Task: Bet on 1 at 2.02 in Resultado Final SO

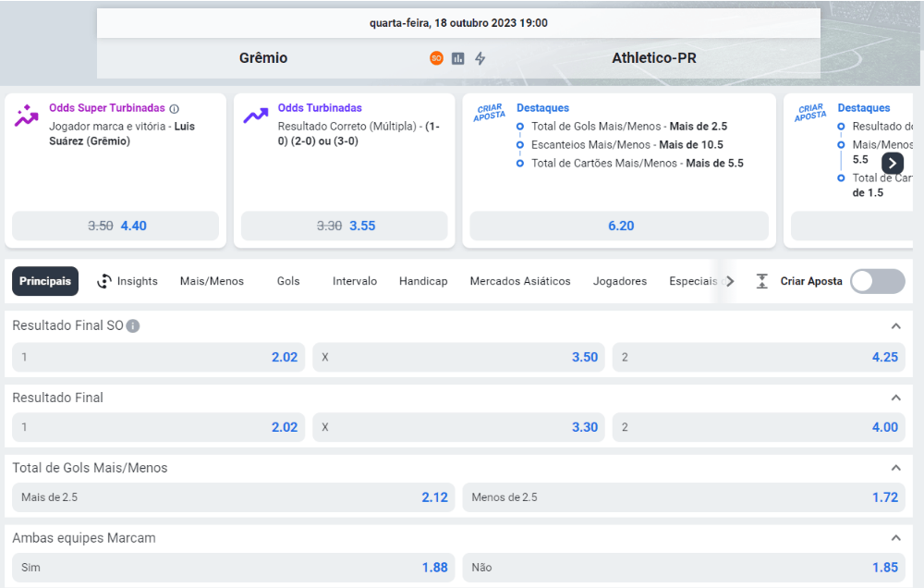Action: [159, 358]
